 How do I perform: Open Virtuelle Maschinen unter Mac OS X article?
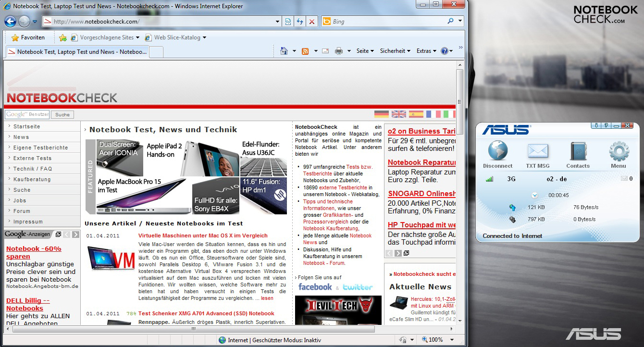[x=203, y=235]
